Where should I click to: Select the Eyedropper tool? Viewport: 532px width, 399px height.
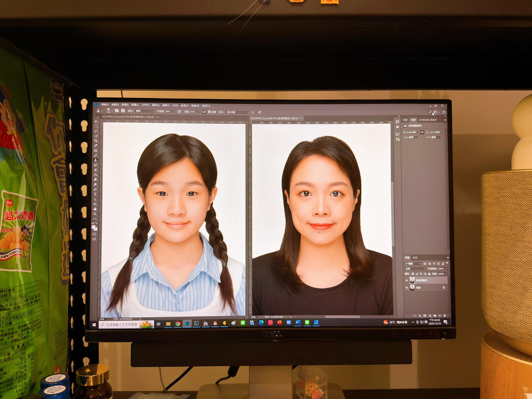click(x=95, y=145)
